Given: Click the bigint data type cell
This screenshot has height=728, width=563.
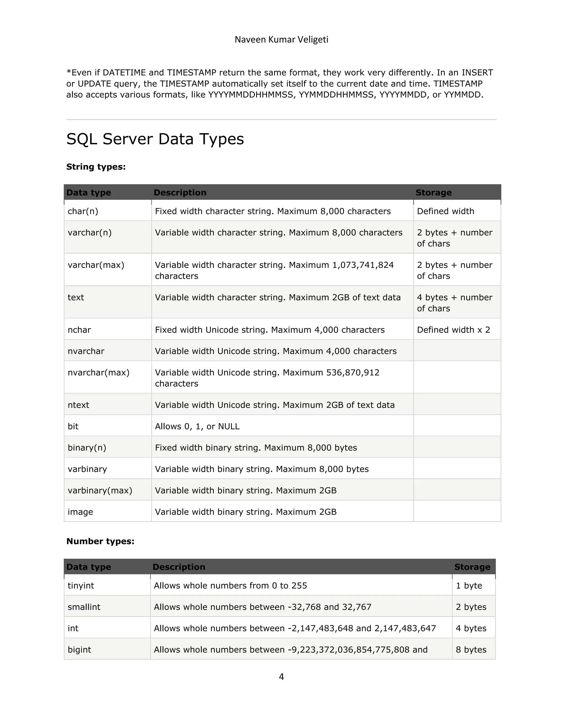Looking at the screenshot, I should click(107, 649).
